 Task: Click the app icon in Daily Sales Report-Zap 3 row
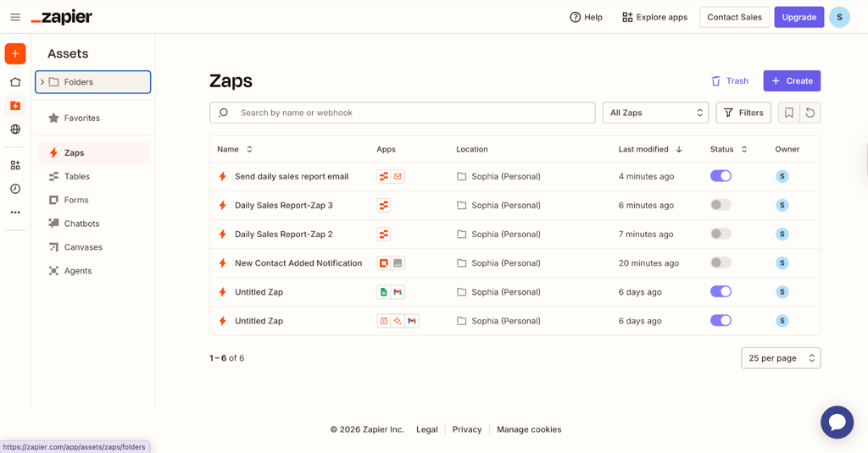click(384, 205)
